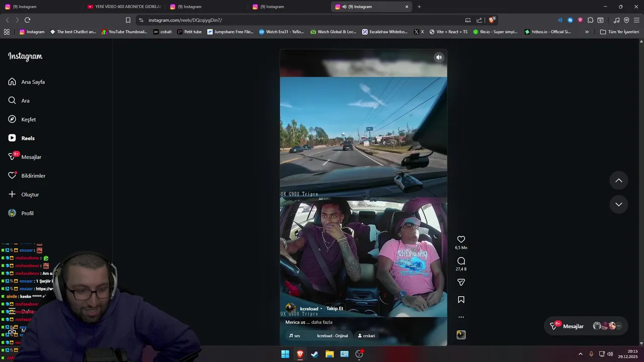644x362 pixels.
Task: Click the install app icon in address bar
Action: [468, 20]
